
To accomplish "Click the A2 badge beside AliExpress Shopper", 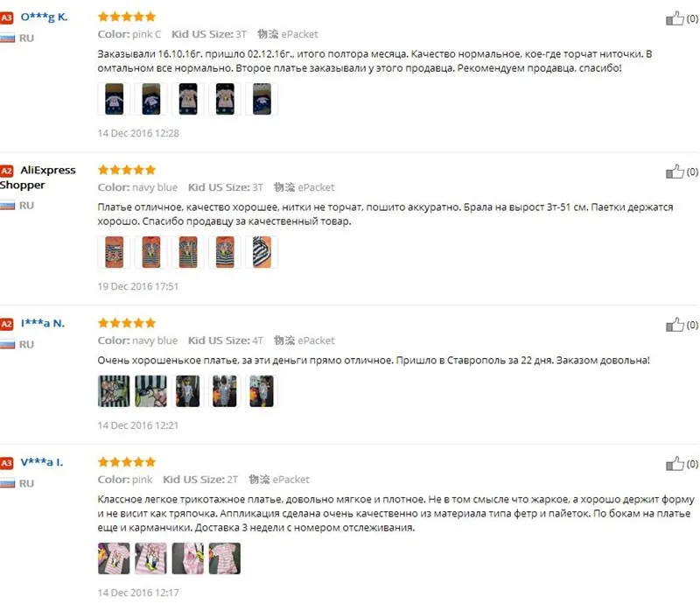I will pyautogui.click(x=7, y=171).
